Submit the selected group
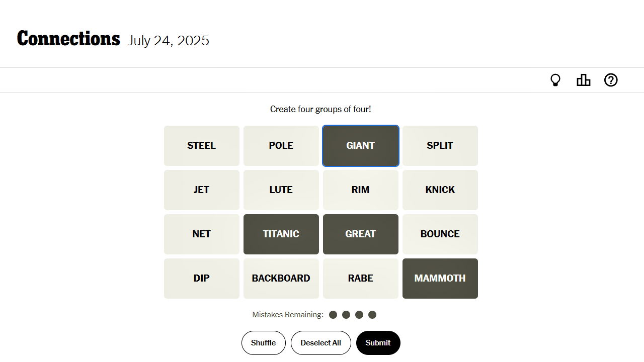 [378, 342]
